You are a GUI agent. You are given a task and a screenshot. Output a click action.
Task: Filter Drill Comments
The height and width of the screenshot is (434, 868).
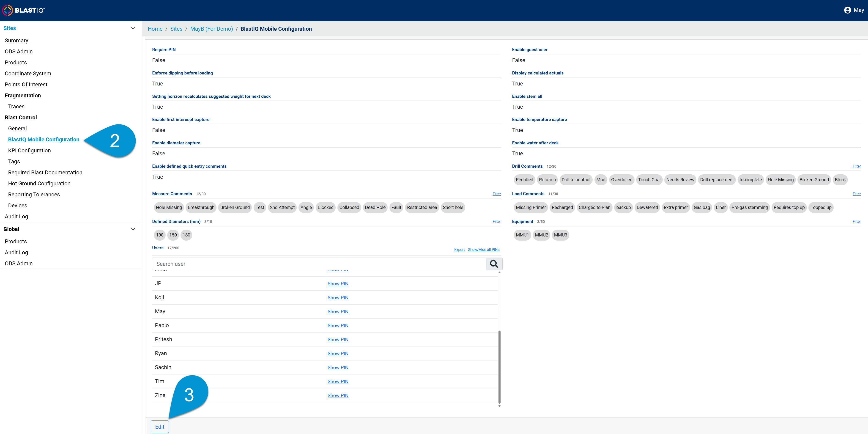[x=857, y=166]
